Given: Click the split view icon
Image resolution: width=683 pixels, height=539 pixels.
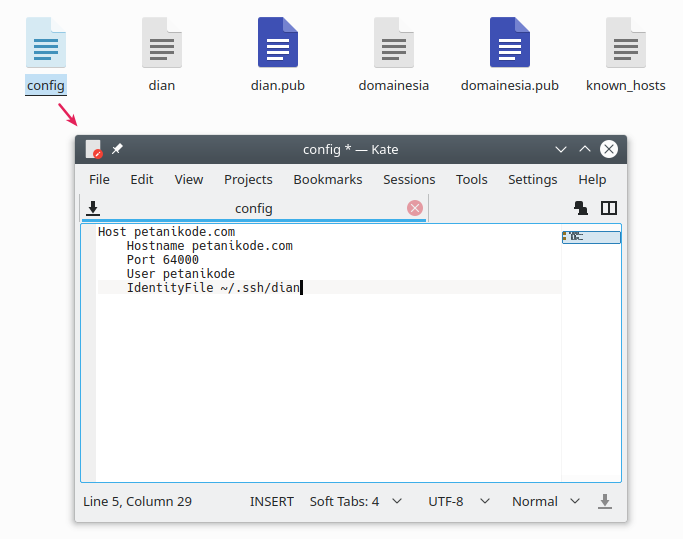Looking at the screenshot, I should tap(608, 208).
